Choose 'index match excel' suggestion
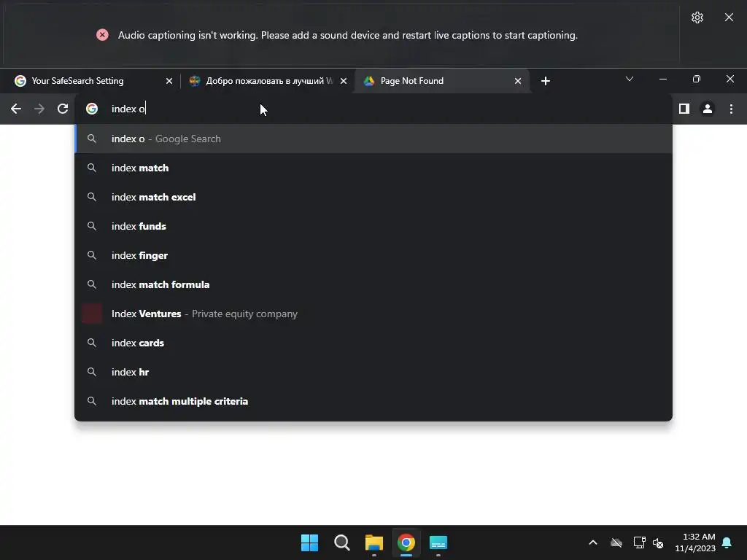This screenshot has width=747, height=560. (373, 197)
